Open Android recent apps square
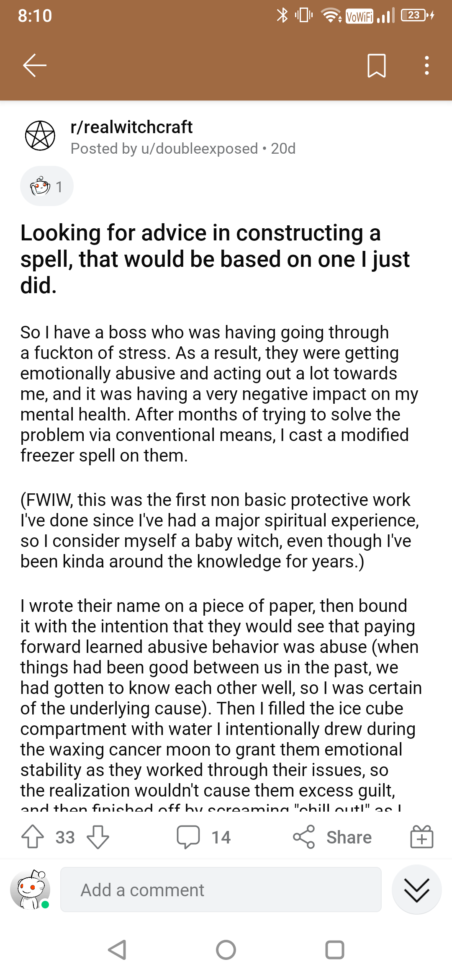The image size is (452, 980). point(335,950)
